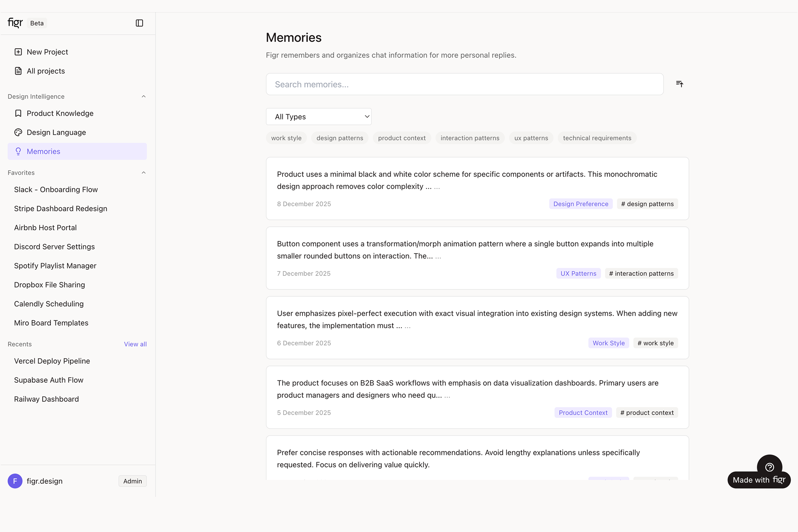
Task: Toggle the work style filter chip
Action: (286, 138)
